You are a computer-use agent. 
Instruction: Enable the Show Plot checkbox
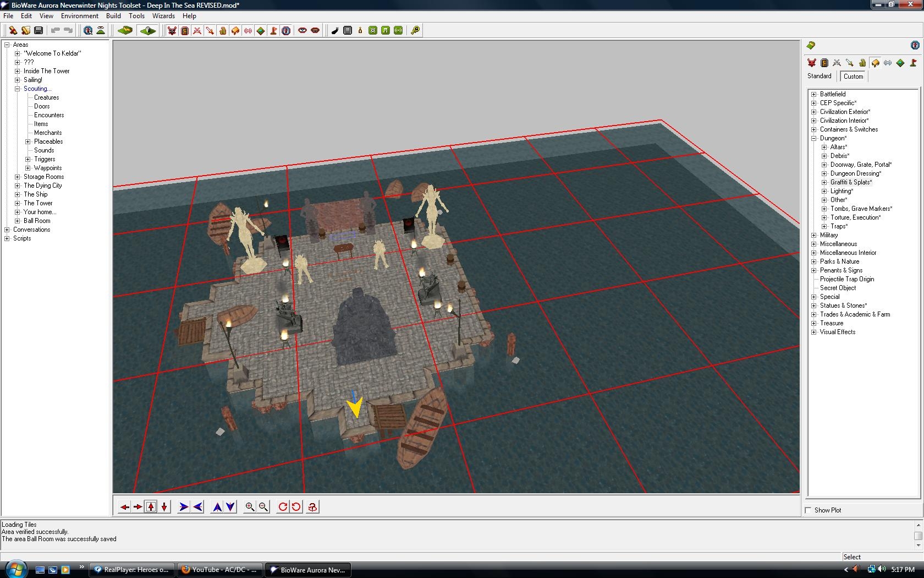pos(808,510)
